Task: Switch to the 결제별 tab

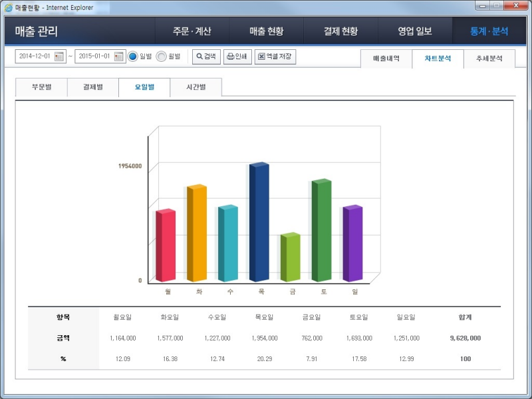Action: coord(93,87)
